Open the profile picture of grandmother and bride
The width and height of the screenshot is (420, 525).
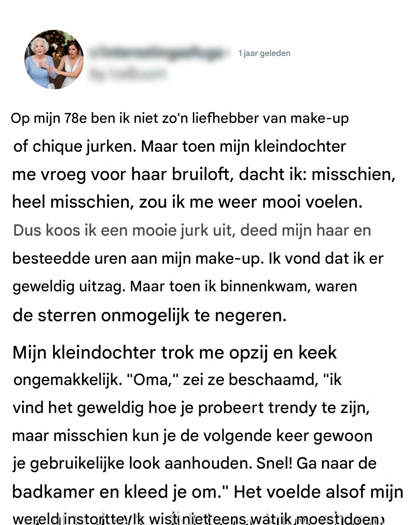tap(54, 59)
